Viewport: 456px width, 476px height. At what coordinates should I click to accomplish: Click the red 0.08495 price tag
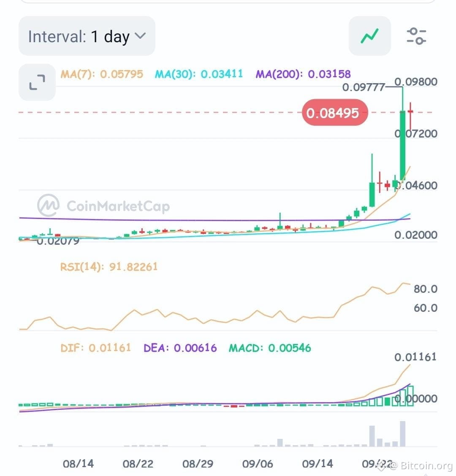[x=335, y=113]
